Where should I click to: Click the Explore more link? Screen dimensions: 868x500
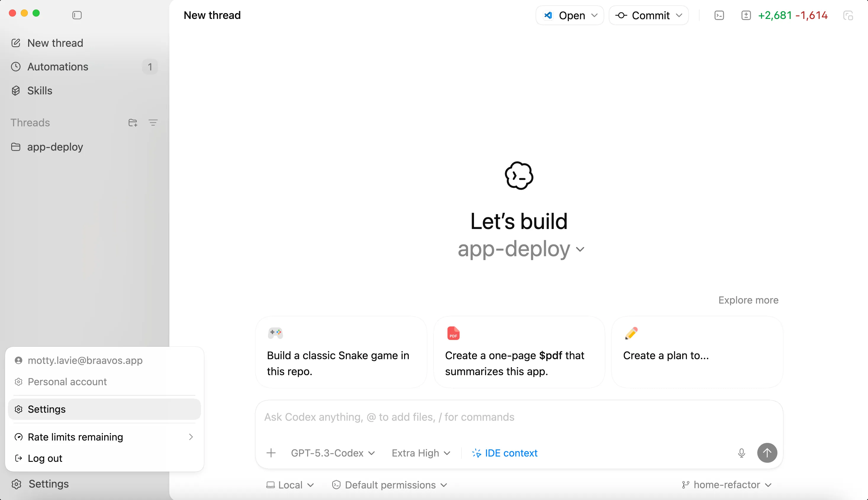coord(748,300)
